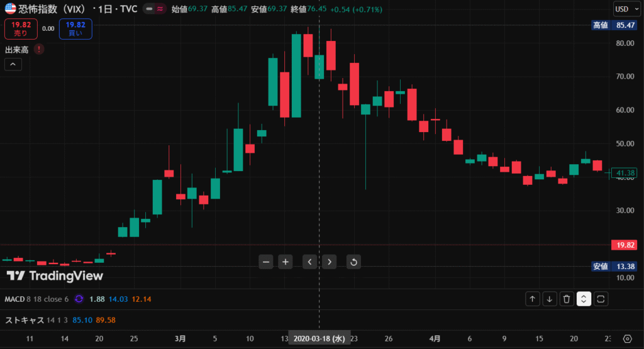Click the MACD loading indicator icon
This screenshot has width=644, height=349.
pos(79,299)
